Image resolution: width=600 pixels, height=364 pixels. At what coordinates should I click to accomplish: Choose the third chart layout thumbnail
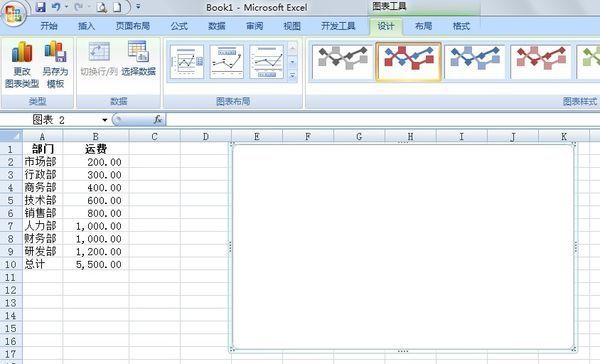[266, 62]
